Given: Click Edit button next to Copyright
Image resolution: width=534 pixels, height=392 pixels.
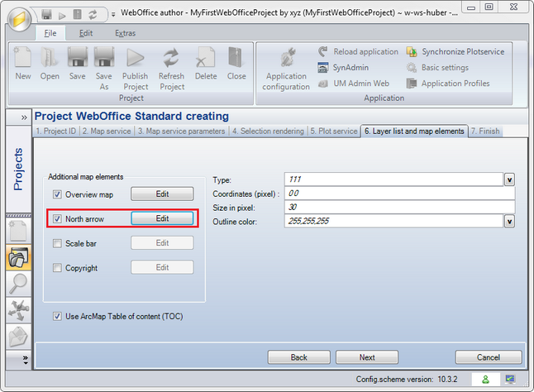Looking at the screenshot, I should [162, 267].
